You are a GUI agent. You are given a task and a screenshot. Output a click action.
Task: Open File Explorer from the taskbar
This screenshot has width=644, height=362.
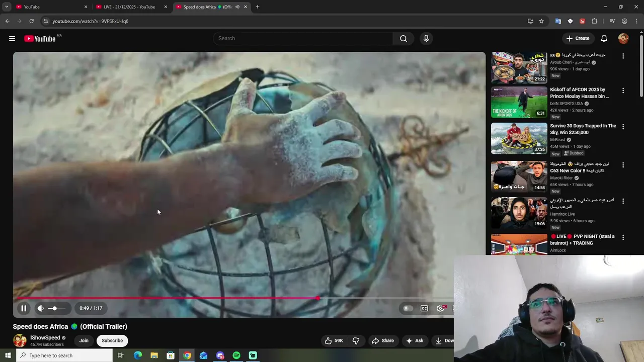coord(154,355)
